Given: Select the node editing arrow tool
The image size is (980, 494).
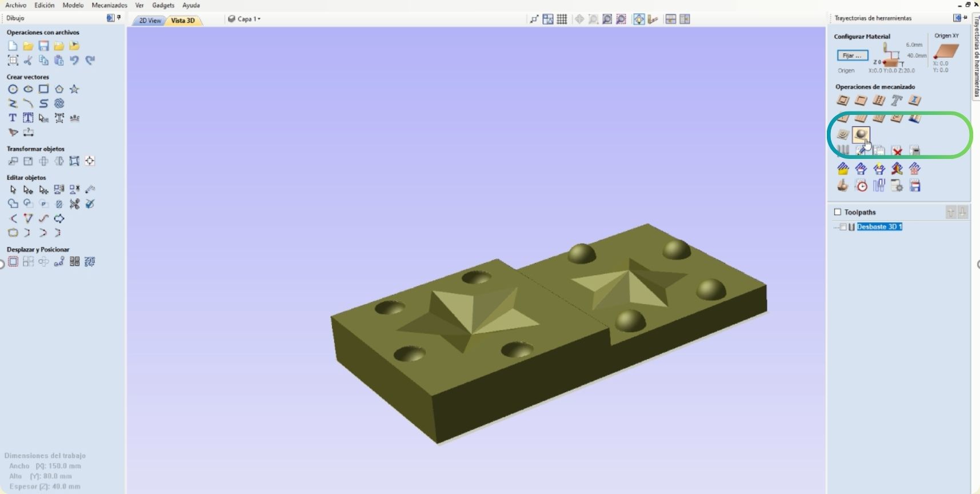Looking at the screenshot, I should click(28, 189).
